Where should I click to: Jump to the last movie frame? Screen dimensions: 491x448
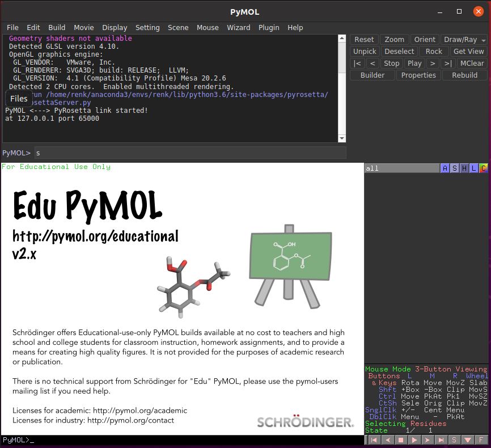click(441, 439)
